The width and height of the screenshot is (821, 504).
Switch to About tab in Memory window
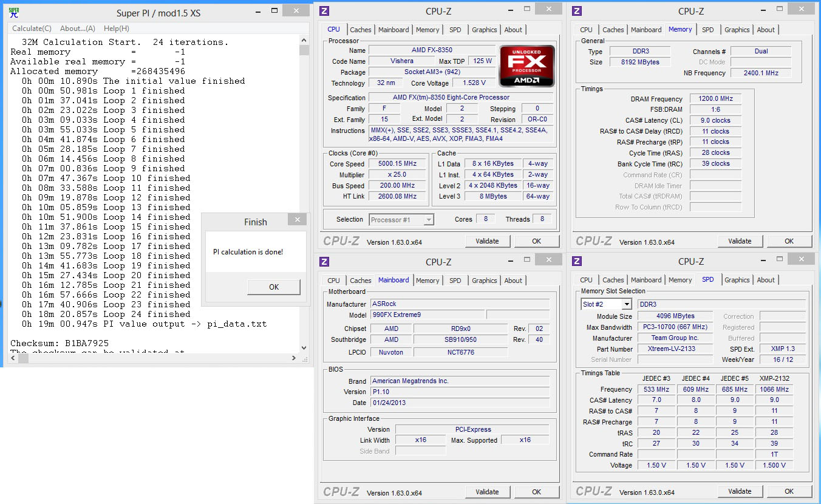pos(766,30)
